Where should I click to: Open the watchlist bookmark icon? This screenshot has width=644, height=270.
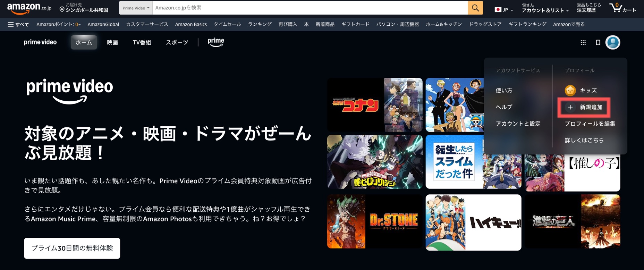click(598, 42)
